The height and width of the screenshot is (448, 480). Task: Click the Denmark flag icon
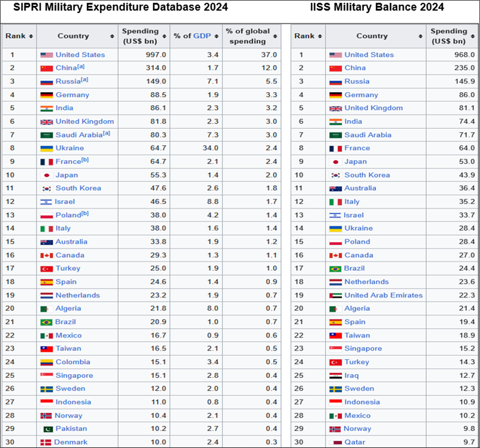pos(46,442)
